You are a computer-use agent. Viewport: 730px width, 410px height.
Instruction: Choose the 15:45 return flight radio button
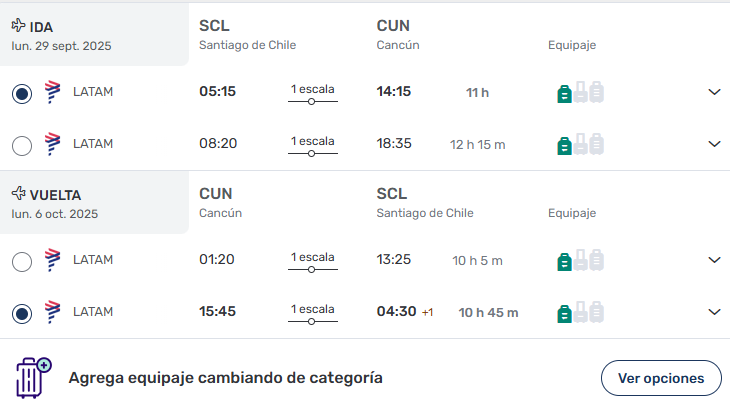pyautogui.click(x=22, y=314)
